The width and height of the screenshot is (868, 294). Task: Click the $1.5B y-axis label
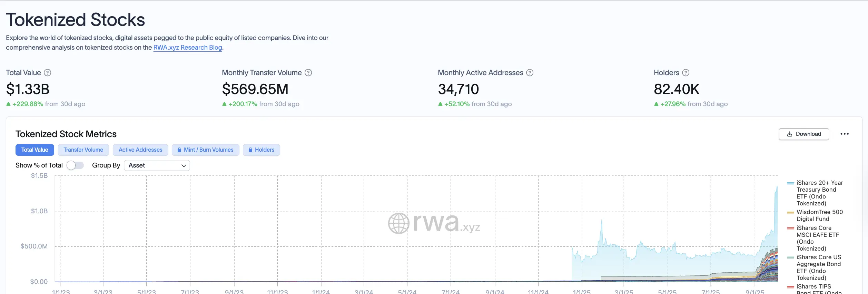pos(39,176)
